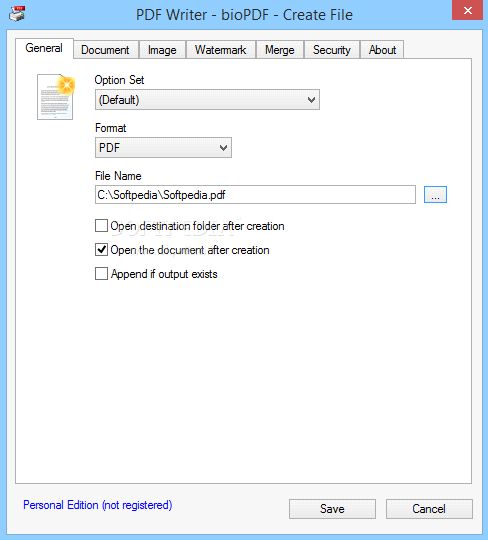Expand the Option Set dropdown

point(207,100)
